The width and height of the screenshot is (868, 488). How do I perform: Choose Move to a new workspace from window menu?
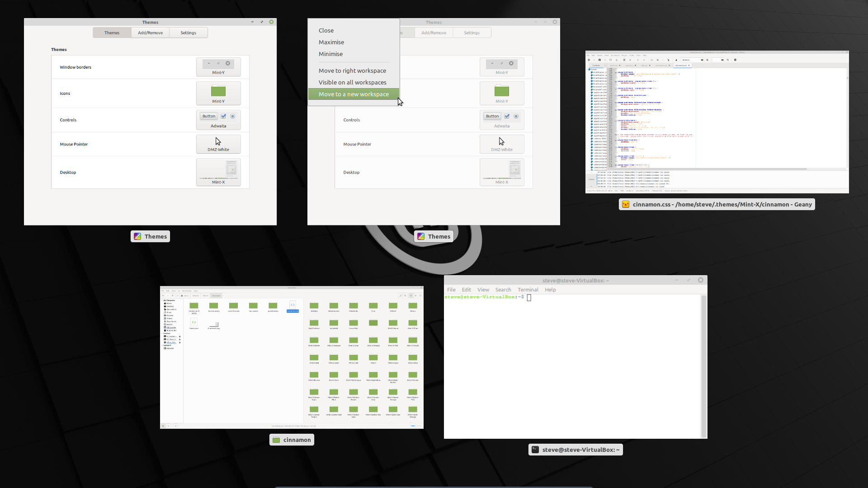point(353,94)
